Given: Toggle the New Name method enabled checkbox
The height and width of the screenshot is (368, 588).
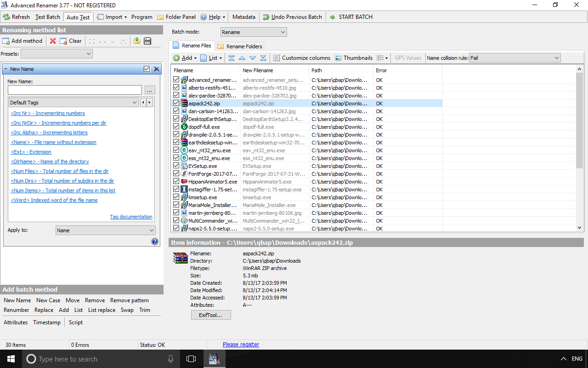Looking at the screenshot, I should pos(147,69).
